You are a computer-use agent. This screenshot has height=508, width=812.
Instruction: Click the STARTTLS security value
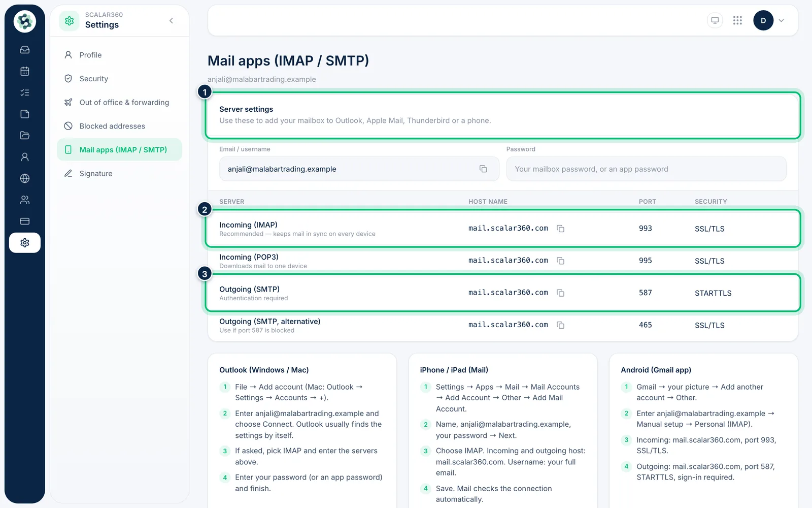[713, 293]
